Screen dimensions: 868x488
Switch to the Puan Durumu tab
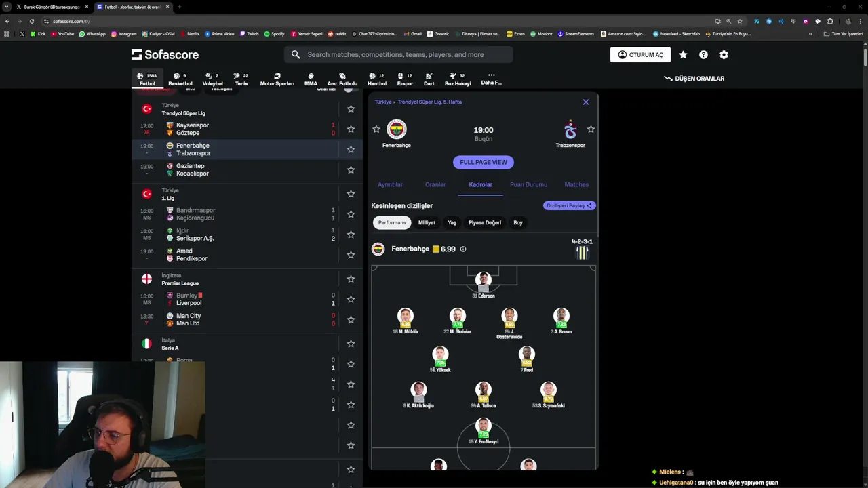coord(528,184)
